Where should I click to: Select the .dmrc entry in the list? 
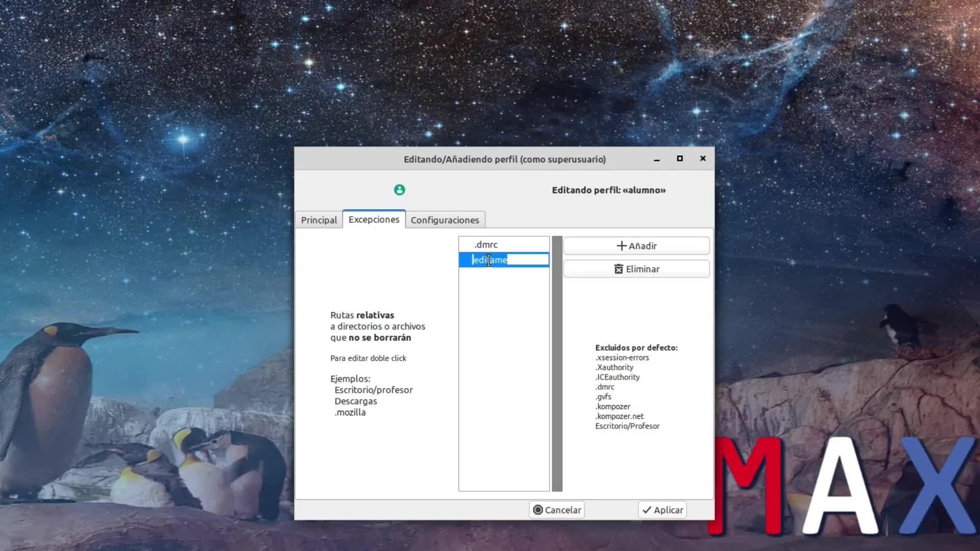486,244
